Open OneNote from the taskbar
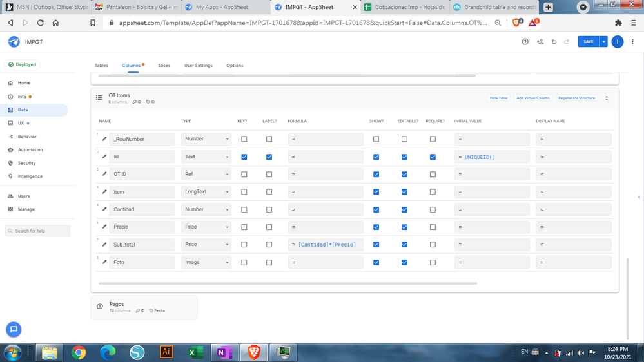This screenshot has width=644, height=362. point(225,352)
